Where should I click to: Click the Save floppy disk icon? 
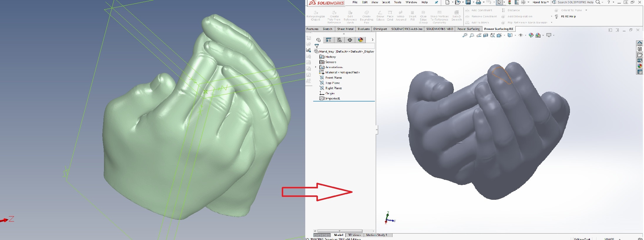[468, 2]
